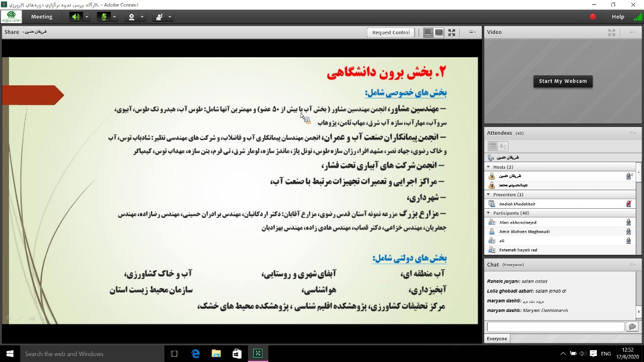The width and height of the screenshot is (644, 362).
Task: Click the Request Control button
Action: coord(391,32)
